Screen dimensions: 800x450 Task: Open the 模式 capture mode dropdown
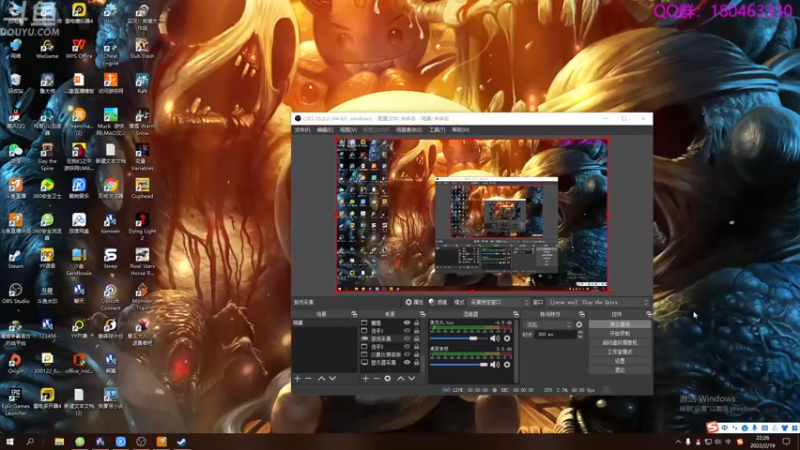click(x=499, y=302)
